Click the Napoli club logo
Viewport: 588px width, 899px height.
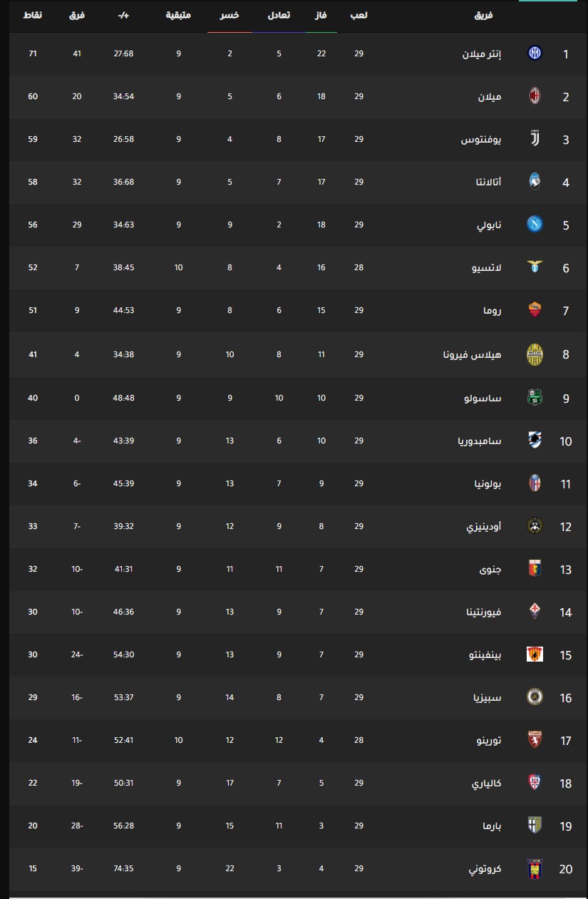535,225
